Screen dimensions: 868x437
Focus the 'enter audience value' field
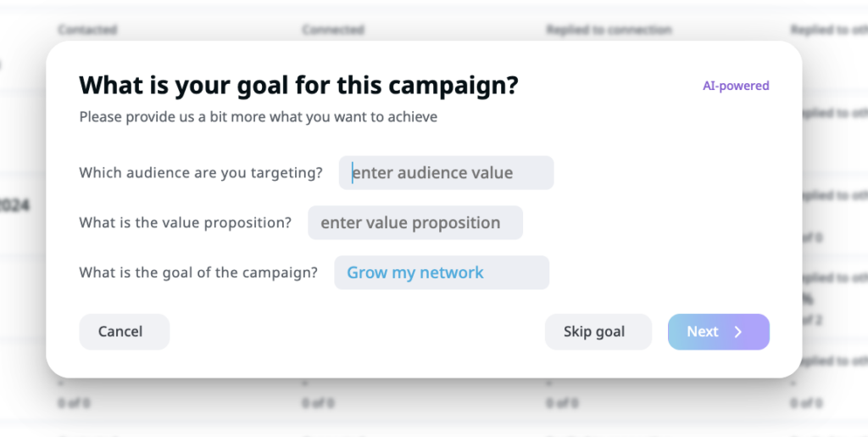pos(446,173)
